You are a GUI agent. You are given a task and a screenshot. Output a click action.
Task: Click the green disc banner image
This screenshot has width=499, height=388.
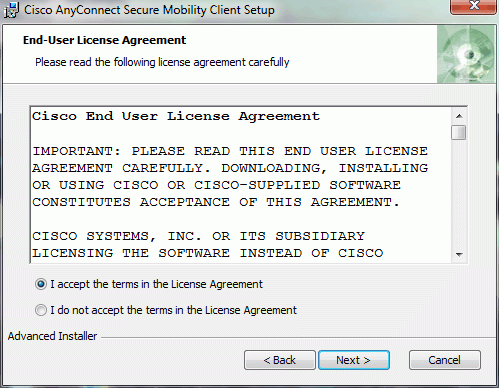pyautogui.click(x=466, y=54)
